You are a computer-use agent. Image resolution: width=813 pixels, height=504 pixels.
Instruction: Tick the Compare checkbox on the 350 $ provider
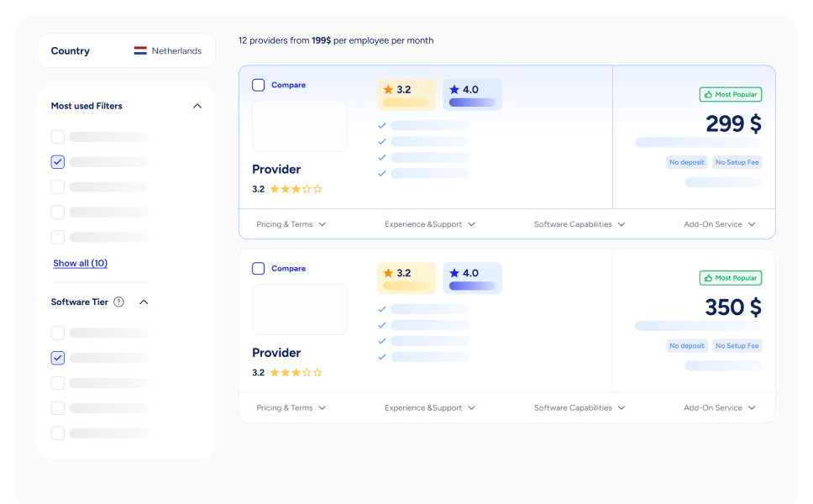[x=259, y=269]
